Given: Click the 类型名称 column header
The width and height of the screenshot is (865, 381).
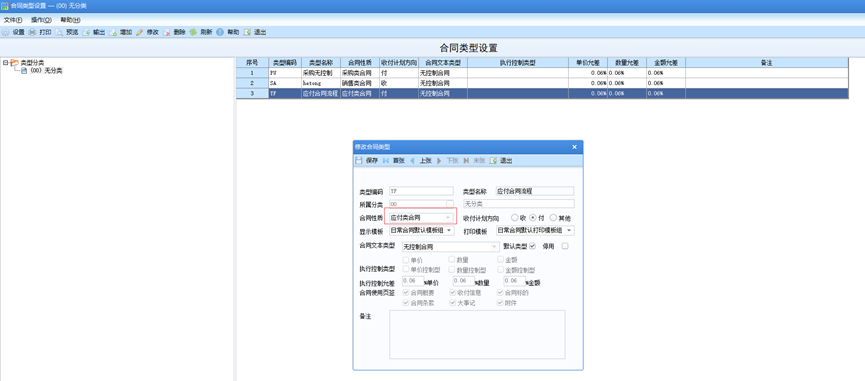Looking at the screenshot, I should 321,63.
